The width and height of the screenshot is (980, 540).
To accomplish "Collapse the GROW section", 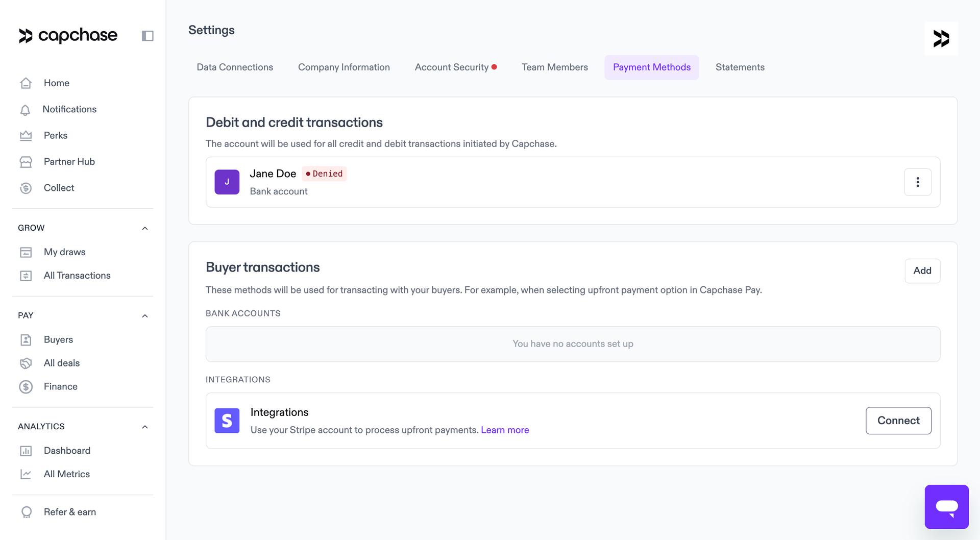I will [144, 228].
